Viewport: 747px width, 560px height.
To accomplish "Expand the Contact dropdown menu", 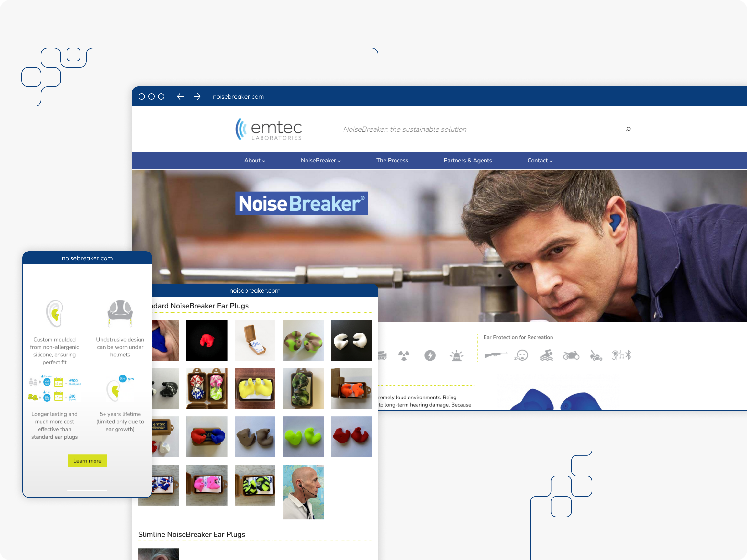I will pos(540,161).
